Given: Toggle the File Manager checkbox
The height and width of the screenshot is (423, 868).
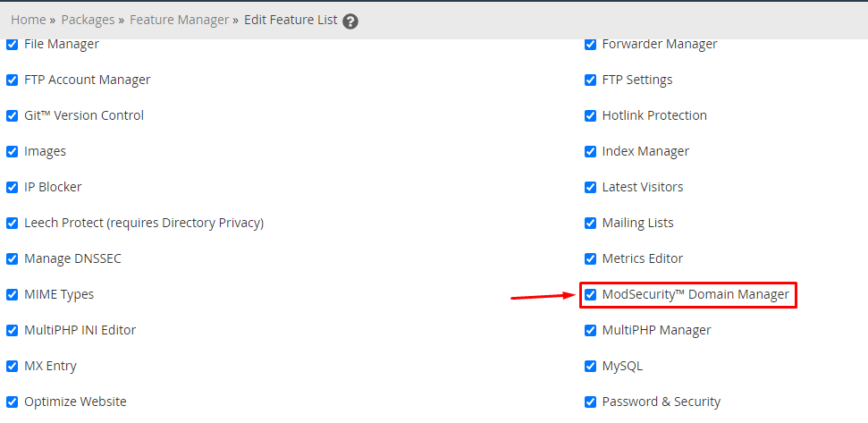Looking at the screenshot, I should [13, 45].
